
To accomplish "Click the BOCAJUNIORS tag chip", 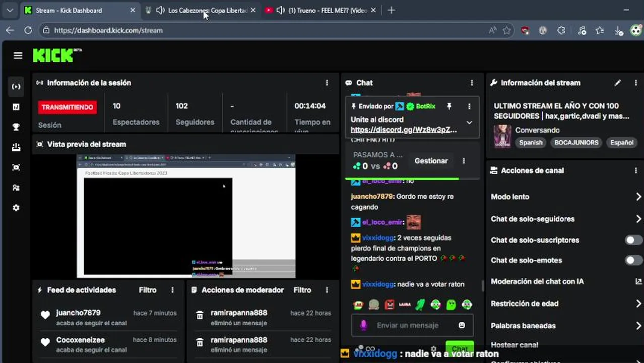I will click(x=576, y=143).
